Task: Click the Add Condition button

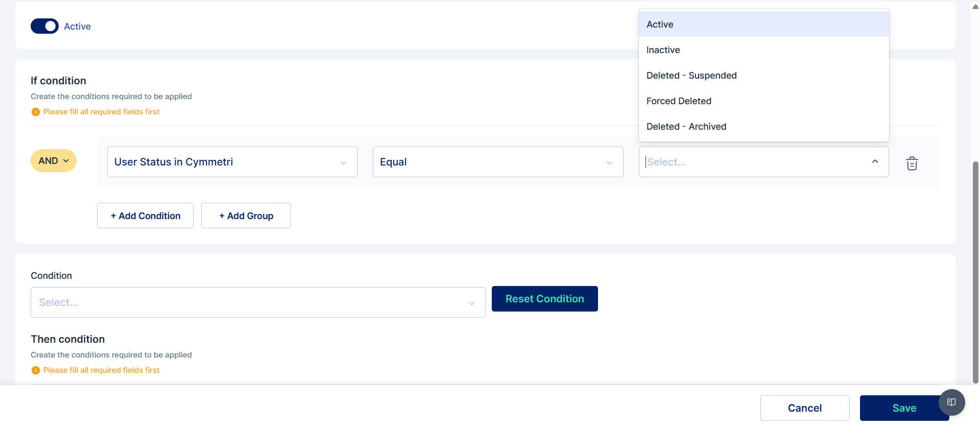Action: pos(145,216)
